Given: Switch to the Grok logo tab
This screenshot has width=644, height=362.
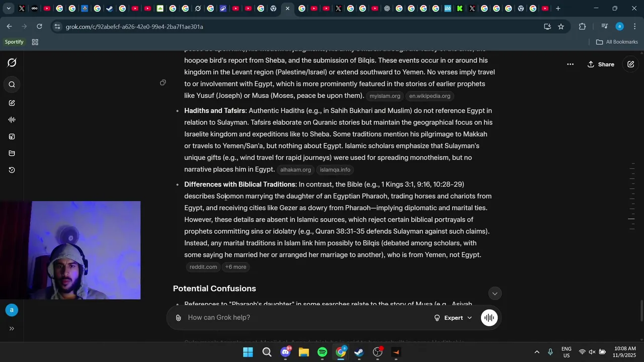Looking at the screenshot, I should tap(198, 9).
